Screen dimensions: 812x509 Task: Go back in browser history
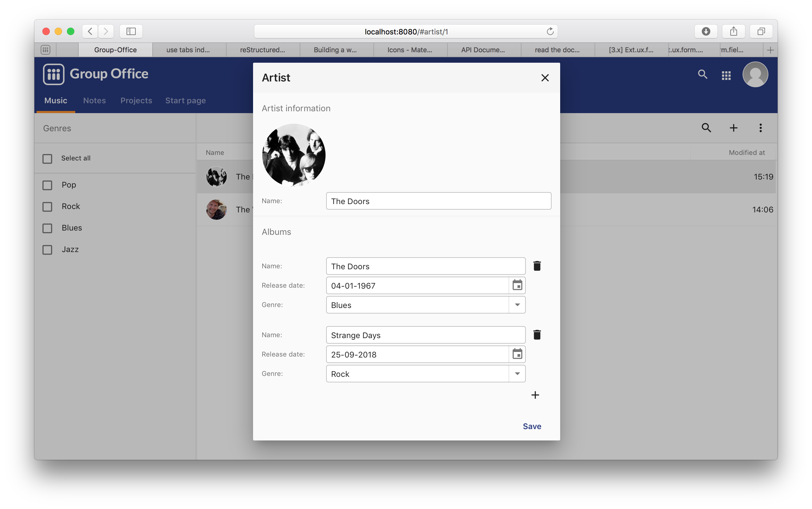(90, 31)
